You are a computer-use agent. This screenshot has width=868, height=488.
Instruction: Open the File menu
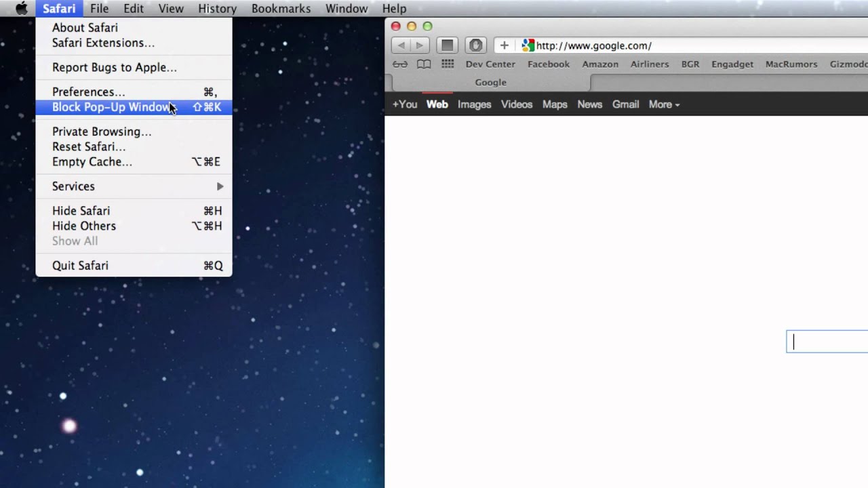coord(99,9)
